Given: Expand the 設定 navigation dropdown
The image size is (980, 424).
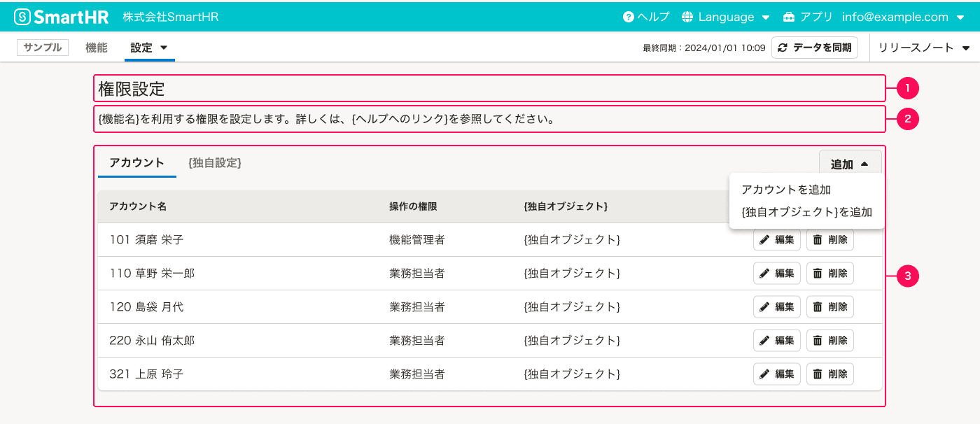Looking at the screenshot, I should (149, 47).
